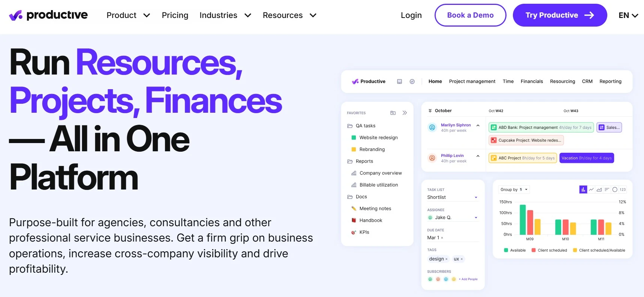Click the Reports folder icon
This screenshot has height=297, width=644.
coord(350,161)
